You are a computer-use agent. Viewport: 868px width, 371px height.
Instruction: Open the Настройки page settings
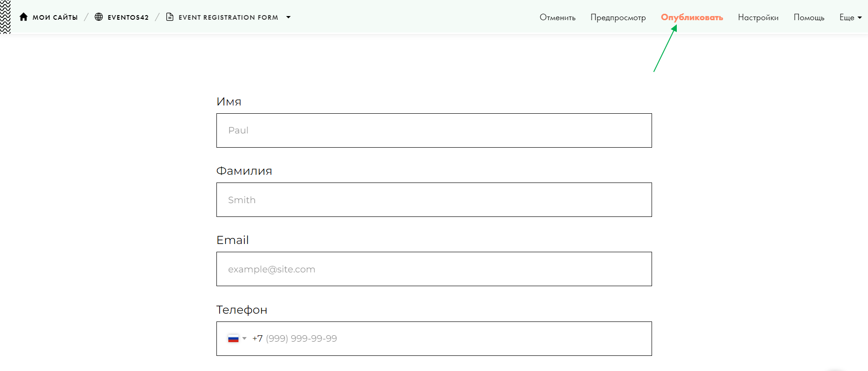pyautogui.click(x=758, y=17)
